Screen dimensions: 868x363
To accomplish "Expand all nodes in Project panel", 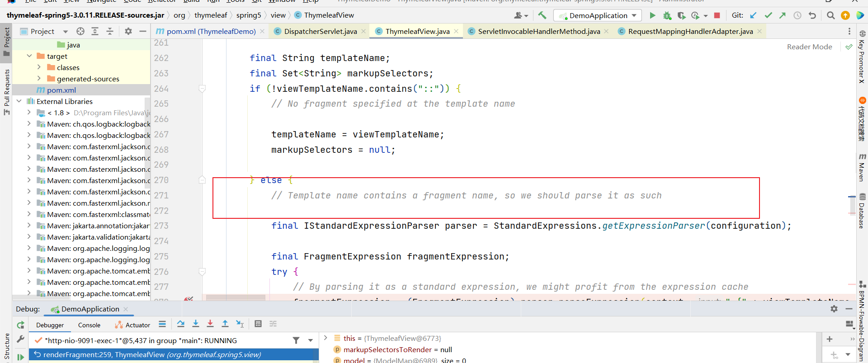I will click(95, 31).
